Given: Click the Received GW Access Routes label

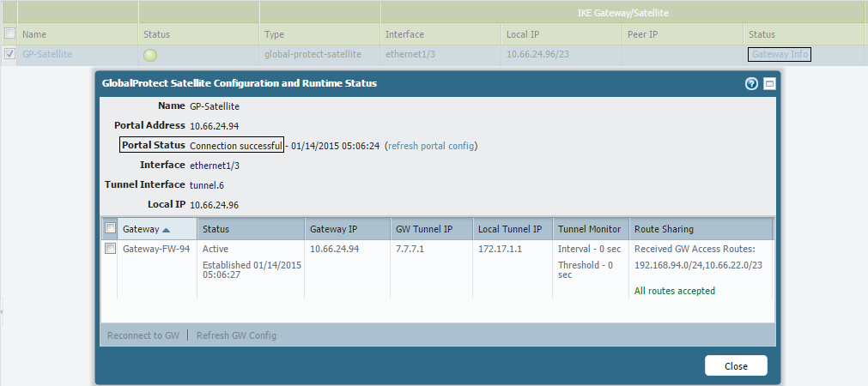Looking at the screenshot, I should (695, 249).
